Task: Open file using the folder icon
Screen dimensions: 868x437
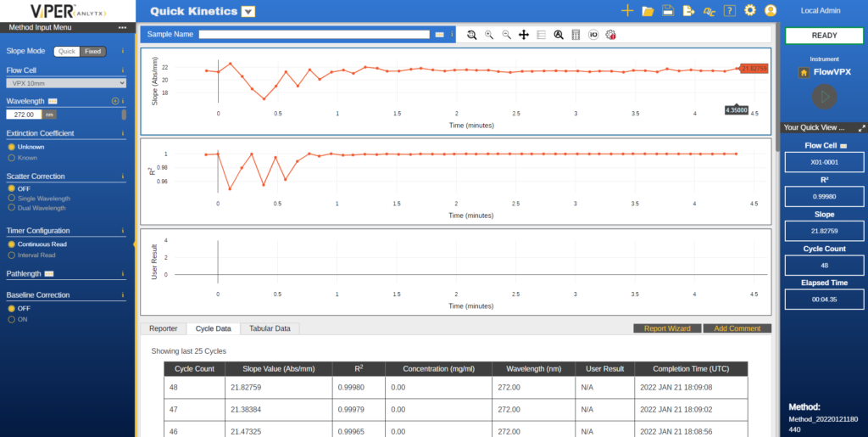Action: tap(648, 11)
